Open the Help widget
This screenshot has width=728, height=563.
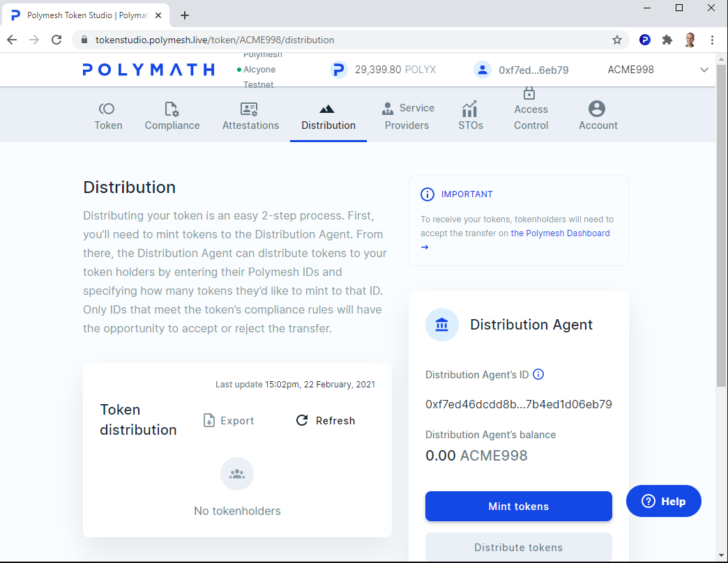[x=663, y=501]
